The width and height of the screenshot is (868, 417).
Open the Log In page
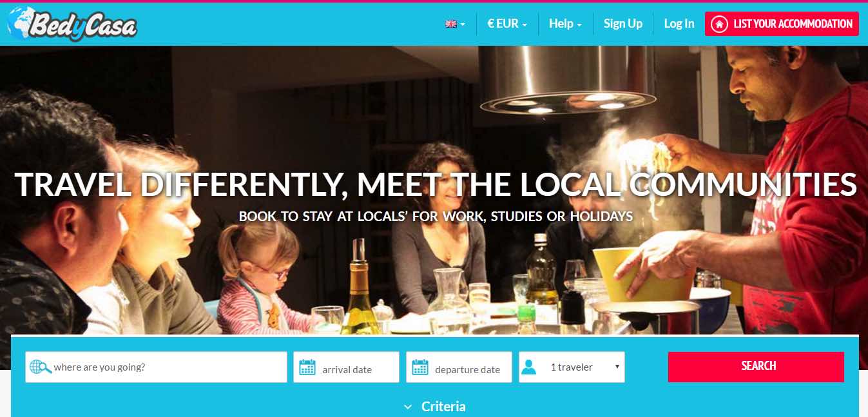coord(679,24)
